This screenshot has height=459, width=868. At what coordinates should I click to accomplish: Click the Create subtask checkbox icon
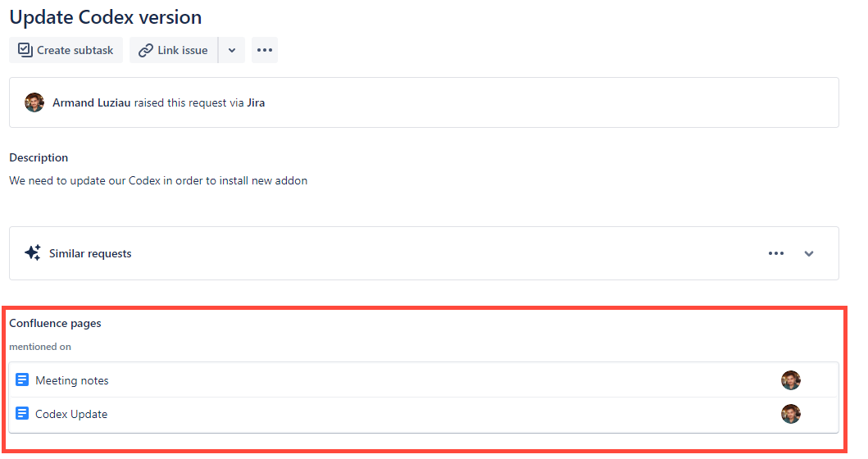[25, 50]
